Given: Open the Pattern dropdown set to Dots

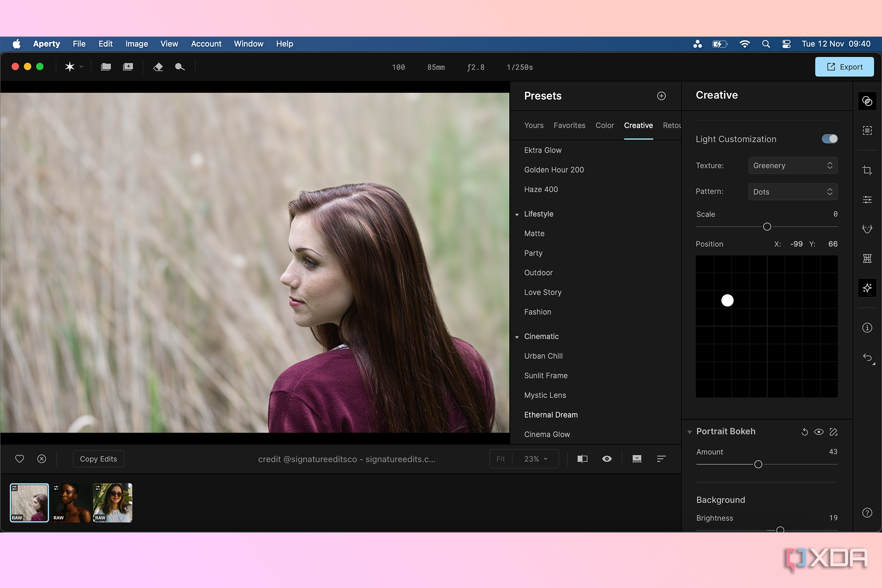Looking at the screenshot, I should (x=793, y=192).
